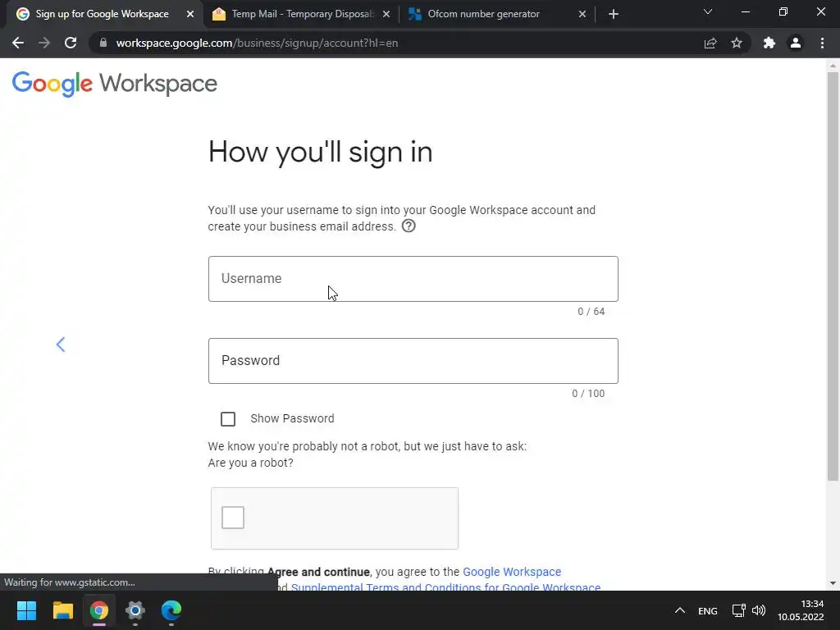This screenshot has width=840, height=630.
Task: Open the tab search dropdown arrow
Action: pos(708,11)
